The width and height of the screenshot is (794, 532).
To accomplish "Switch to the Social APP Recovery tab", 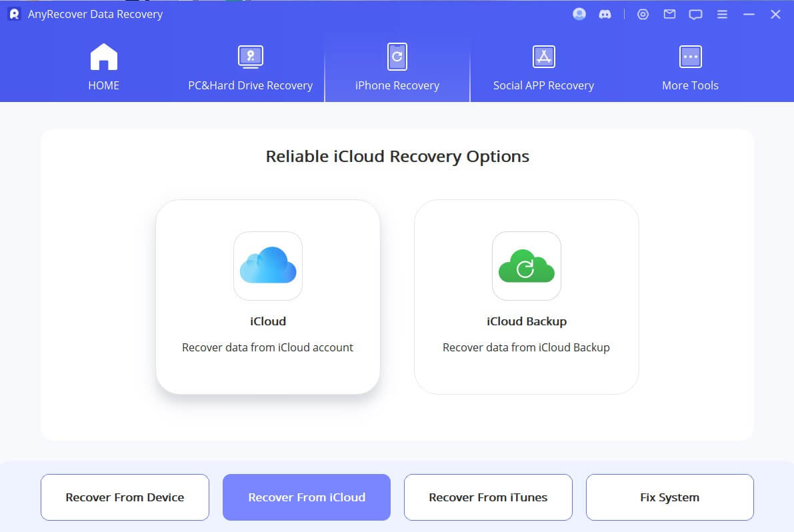I will pyautogui.click(x=544, y=85).
